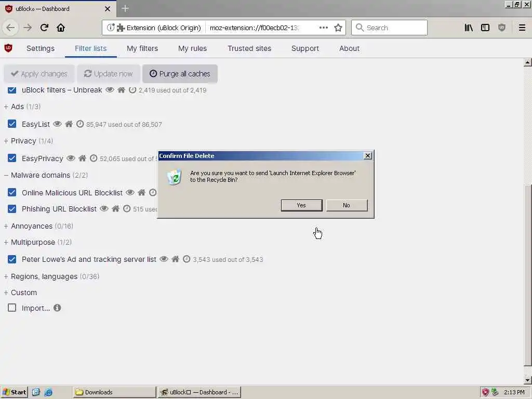Switch to the Settings tab
Screen dimensions: 532x399
(41, 48)
